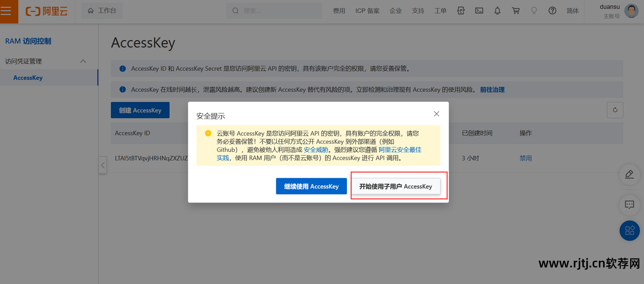Screen dimensions: 644x284
Task: Click 继续使用 AccessKey
Action: pos(311,186)
